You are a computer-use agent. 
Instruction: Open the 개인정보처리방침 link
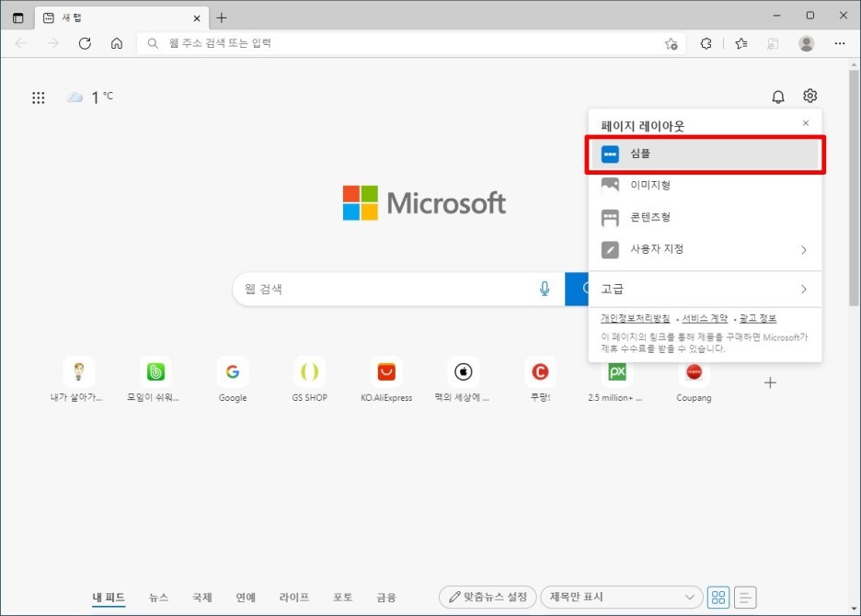click(636, 318)
